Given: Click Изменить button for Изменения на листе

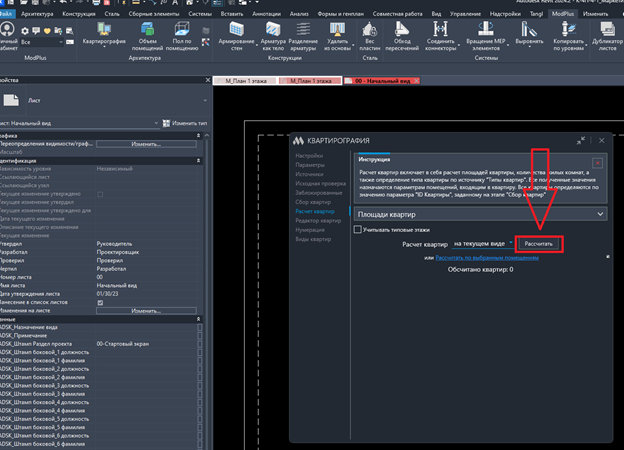Looking at the screenshot, I should click(146, 311).
